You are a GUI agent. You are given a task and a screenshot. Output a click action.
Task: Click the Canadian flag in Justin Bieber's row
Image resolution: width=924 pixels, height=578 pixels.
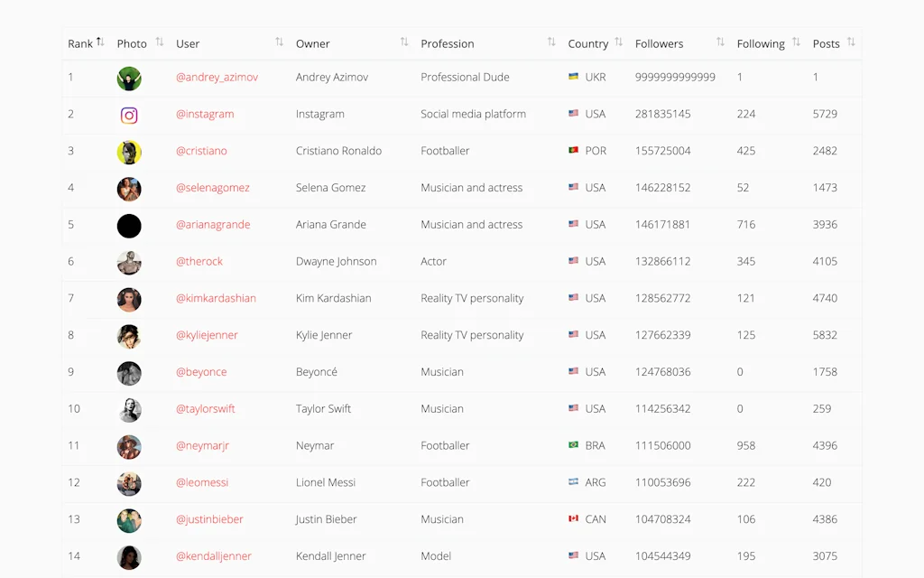[x=573, y=519]
